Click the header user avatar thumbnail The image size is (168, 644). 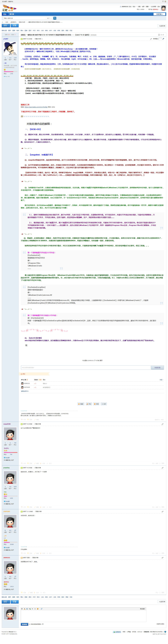(163, 8)
